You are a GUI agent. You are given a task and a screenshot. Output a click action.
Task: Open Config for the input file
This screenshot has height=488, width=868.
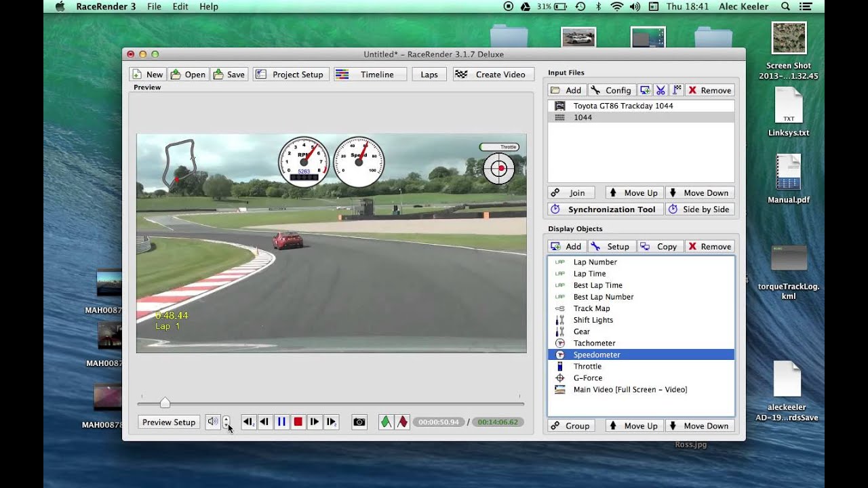(612, 90)
